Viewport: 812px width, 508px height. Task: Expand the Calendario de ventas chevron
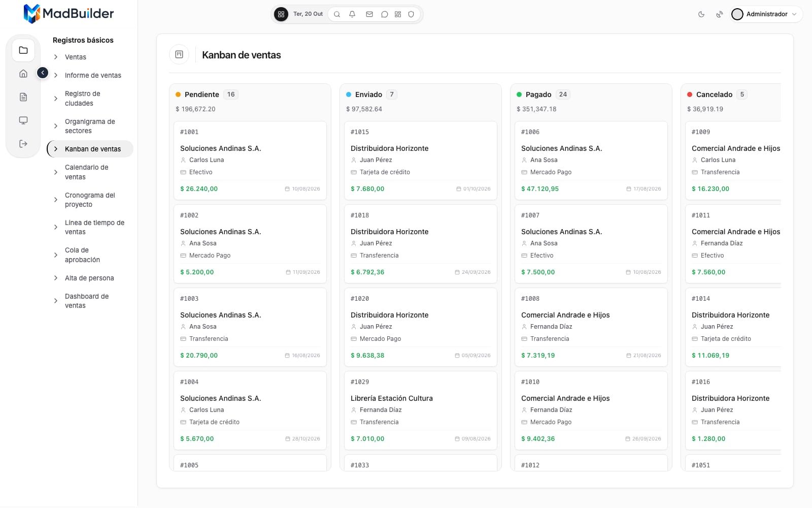click(56, 172)
